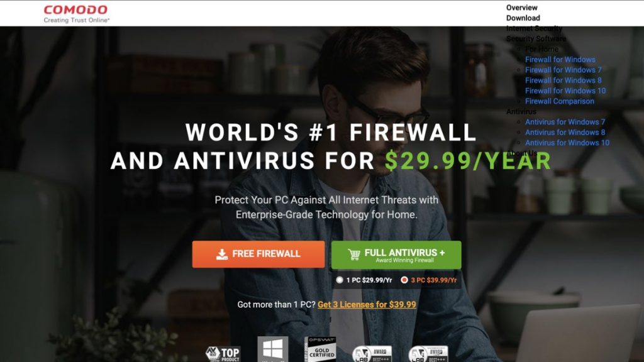Open the Download menu item

tap(523, 18)
